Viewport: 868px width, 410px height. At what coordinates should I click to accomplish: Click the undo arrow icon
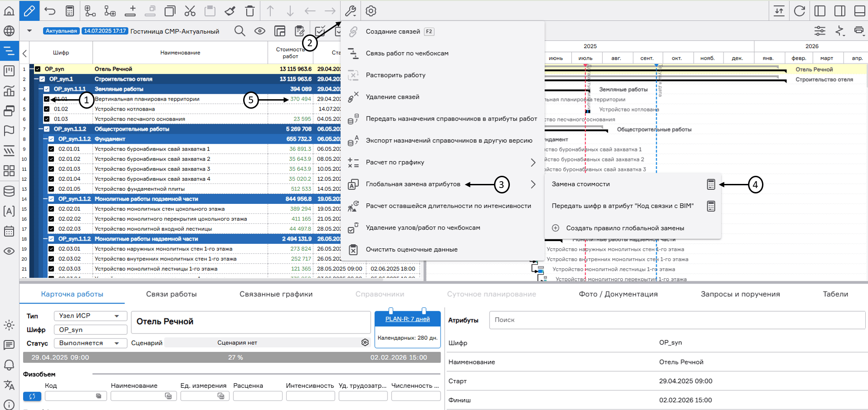[x=50, y=11]
